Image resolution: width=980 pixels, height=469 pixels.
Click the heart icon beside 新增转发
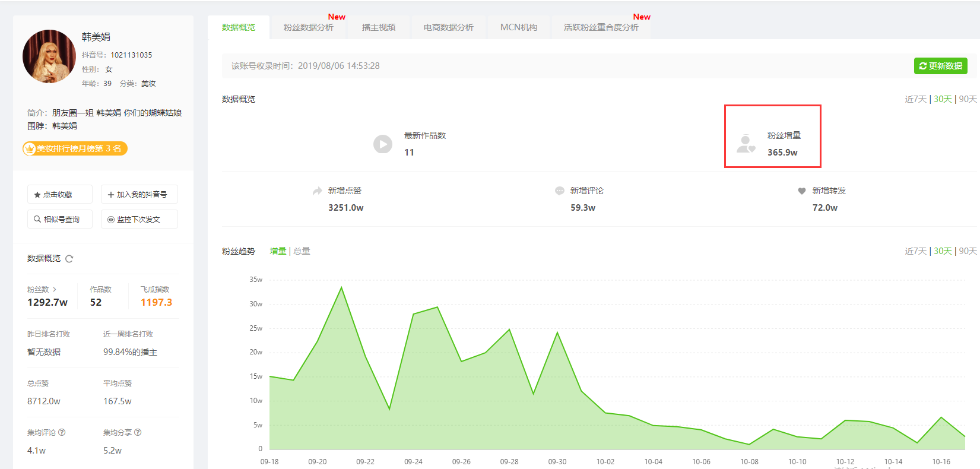pos(802,191)
